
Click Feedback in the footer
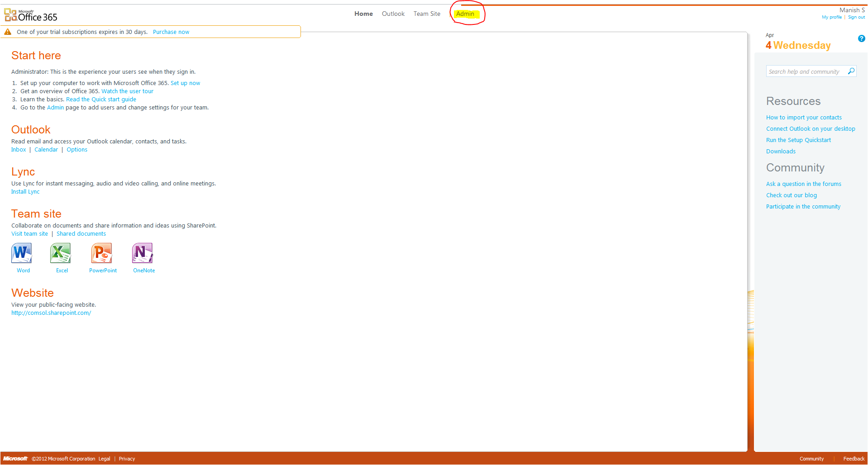coord(854,459)
